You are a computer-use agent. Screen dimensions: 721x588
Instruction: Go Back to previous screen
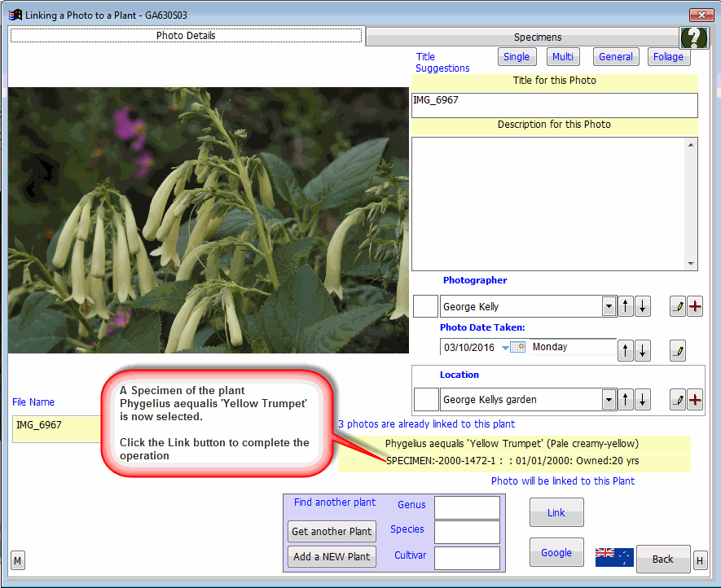663,559
